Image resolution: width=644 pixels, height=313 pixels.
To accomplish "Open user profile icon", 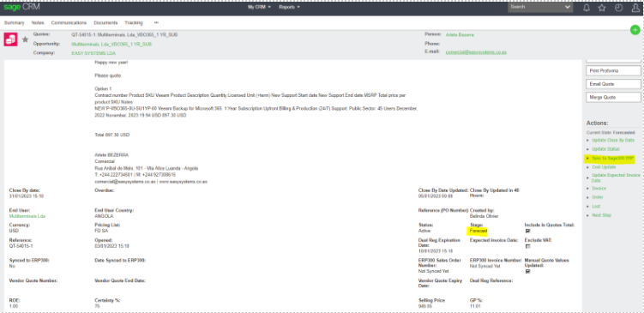I will click(635, 8).
